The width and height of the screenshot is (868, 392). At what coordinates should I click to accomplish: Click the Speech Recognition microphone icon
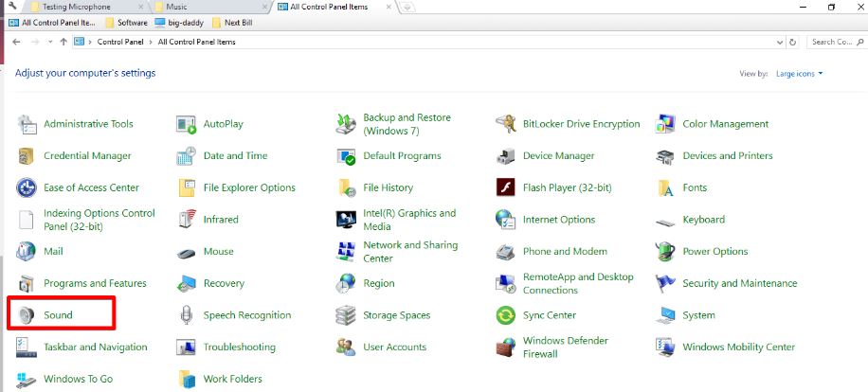[187, 315]
